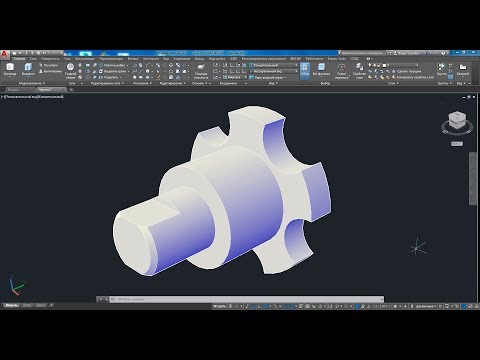Switch to the Модель layout tab
The image size is (480, 360).
point(11,305)
